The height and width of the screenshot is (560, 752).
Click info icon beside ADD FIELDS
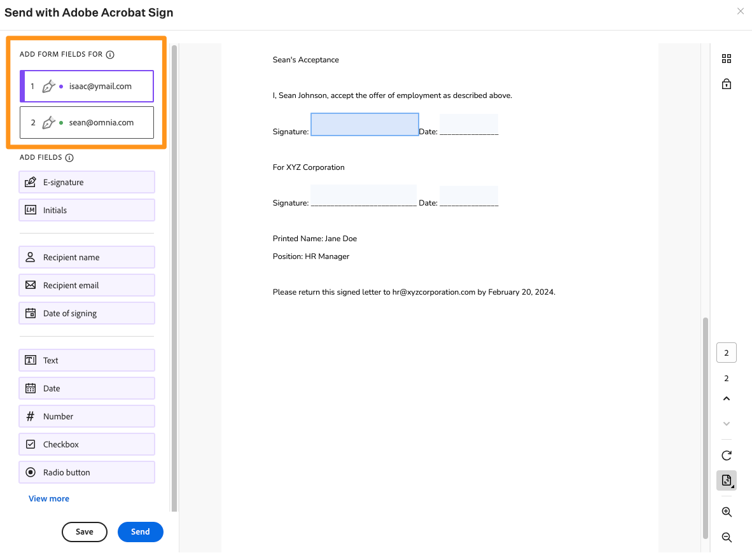69,157
